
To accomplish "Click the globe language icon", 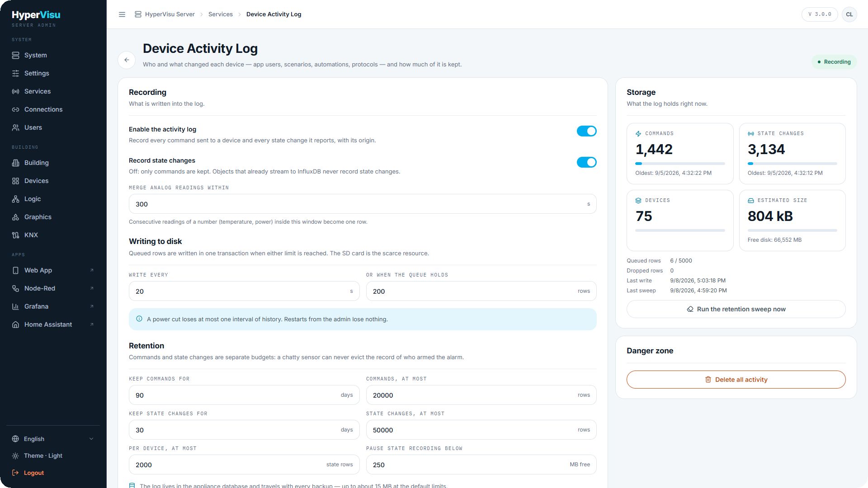I will pyautogui.click(x=15, y=439).
